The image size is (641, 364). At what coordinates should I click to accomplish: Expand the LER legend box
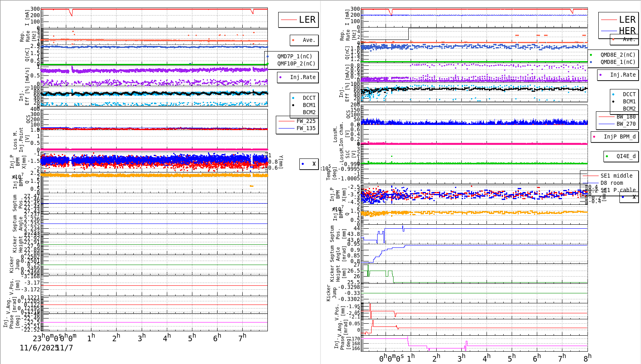click(x=299, y=19)
